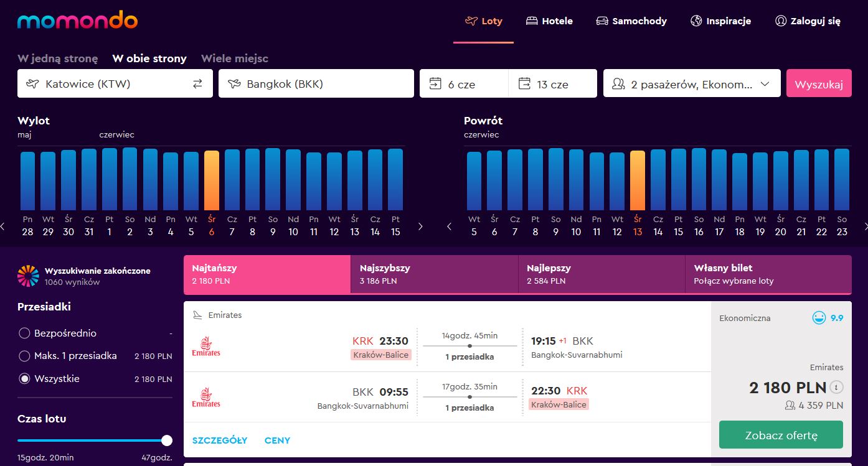
Task: Open the passengers and class dropdown
Action: click(x=692, y=83)
